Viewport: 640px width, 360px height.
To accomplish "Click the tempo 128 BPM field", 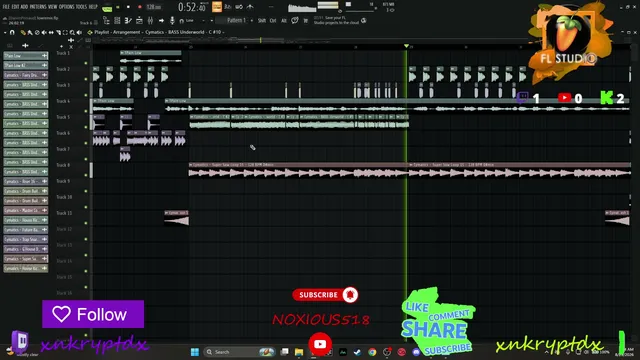I will click(154, 7).
